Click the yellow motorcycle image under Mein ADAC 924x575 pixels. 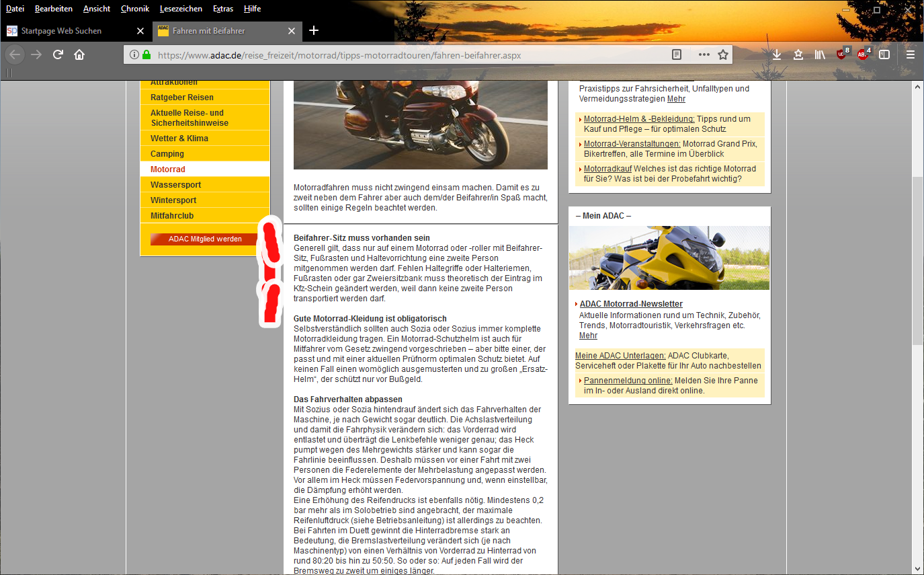click(x=669, y=258)
